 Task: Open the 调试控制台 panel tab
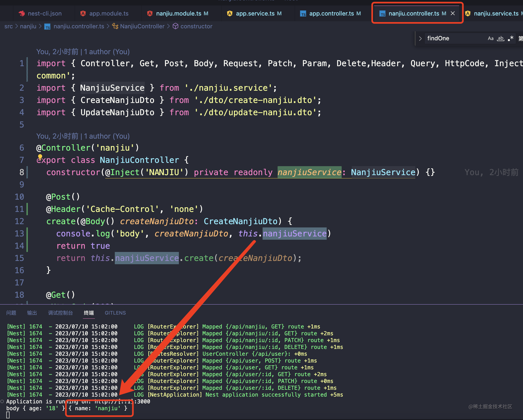click(60, 313)
